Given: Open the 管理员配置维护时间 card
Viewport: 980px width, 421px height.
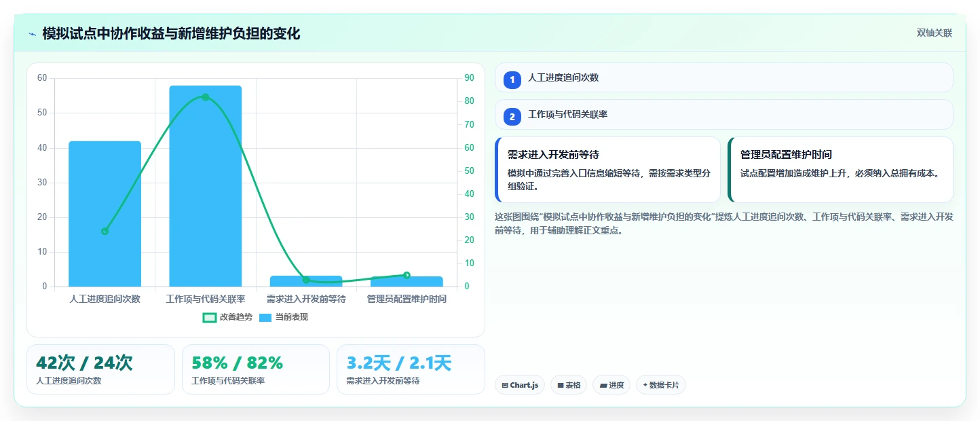Looking at the screenshot, I should pos(840,170).
